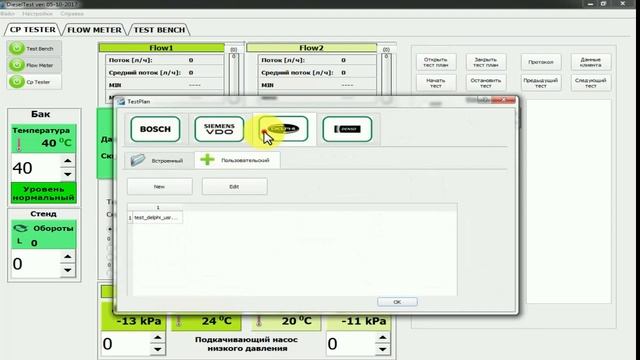Decrease tank temperature setpoint with down arrow
Image resolution: width=640 pixels, height=360 pixels.
tap(68, 174)
